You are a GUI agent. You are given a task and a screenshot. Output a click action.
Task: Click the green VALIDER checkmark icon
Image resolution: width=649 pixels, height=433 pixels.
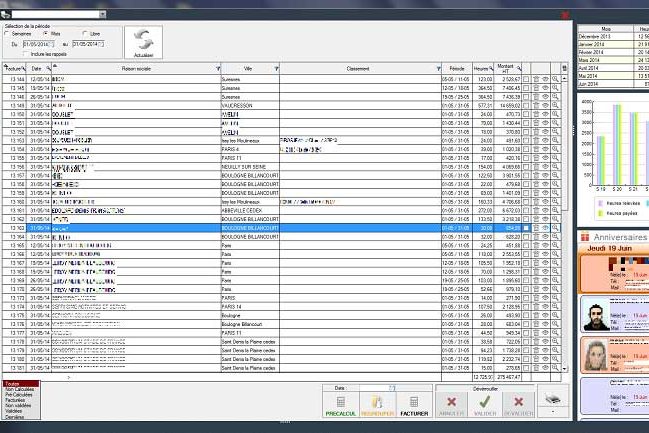[x=485, y=402]
